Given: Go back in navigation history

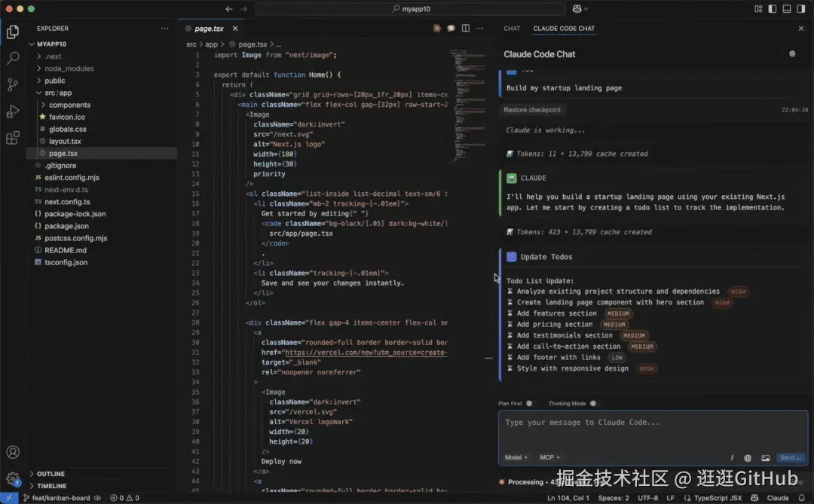Looking at the screenshot, I should tap(229, 9).
